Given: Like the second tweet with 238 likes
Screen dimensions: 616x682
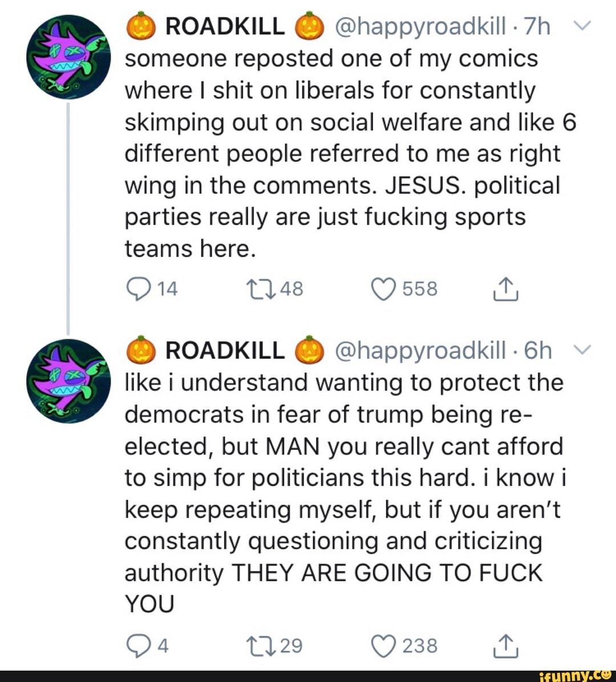Looking at the screenshot, I should [384, 646].
